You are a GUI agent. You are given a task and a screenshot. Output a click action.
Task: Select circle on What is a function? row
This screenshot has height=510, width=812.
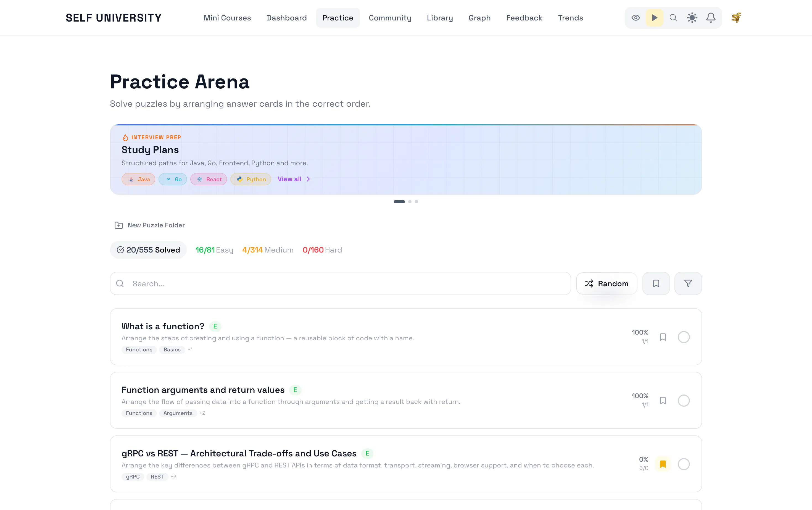684,337
